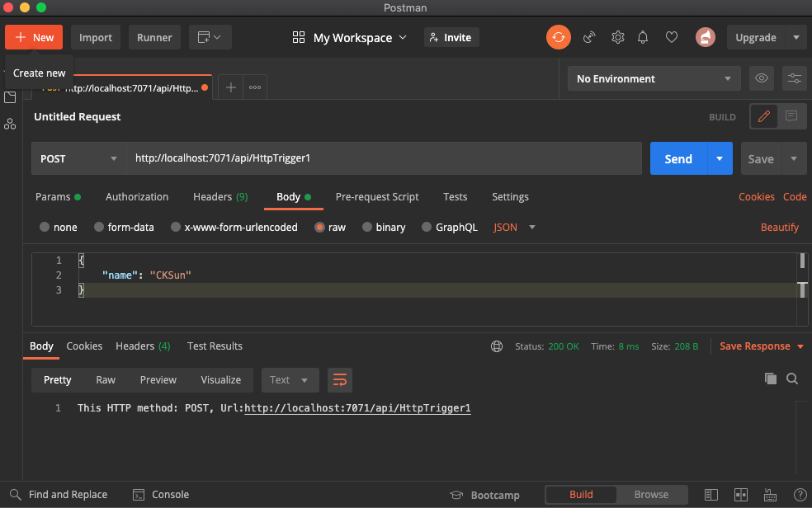Open Bootcamp in status bar
Screen dimensions: 812x508
pos(484,495)
